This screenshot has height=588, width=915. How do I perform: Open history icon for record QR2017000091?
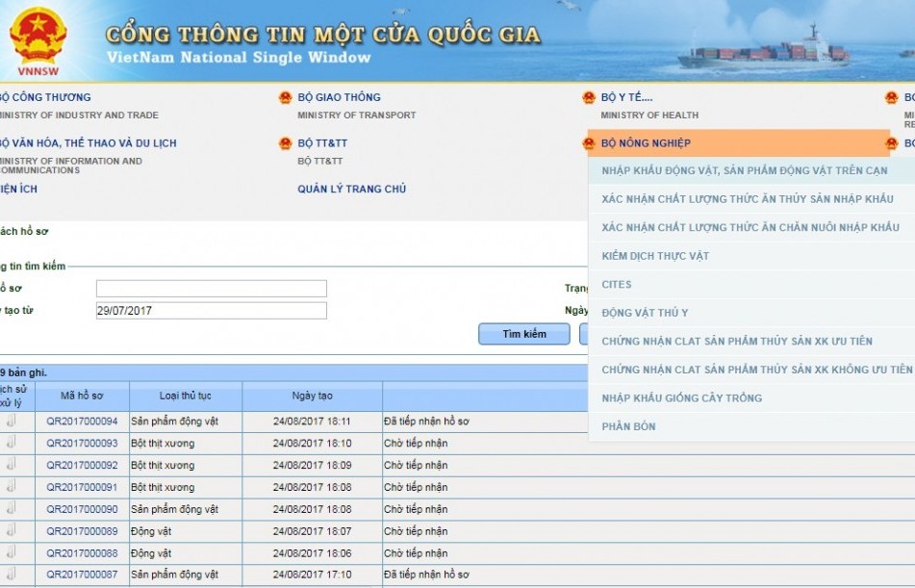tap(12, 486)
